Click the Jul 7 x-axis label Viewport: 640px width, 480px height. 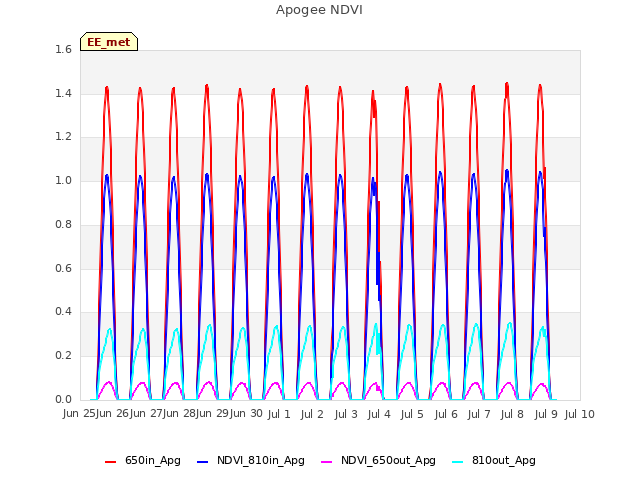(x=479, y=414)
